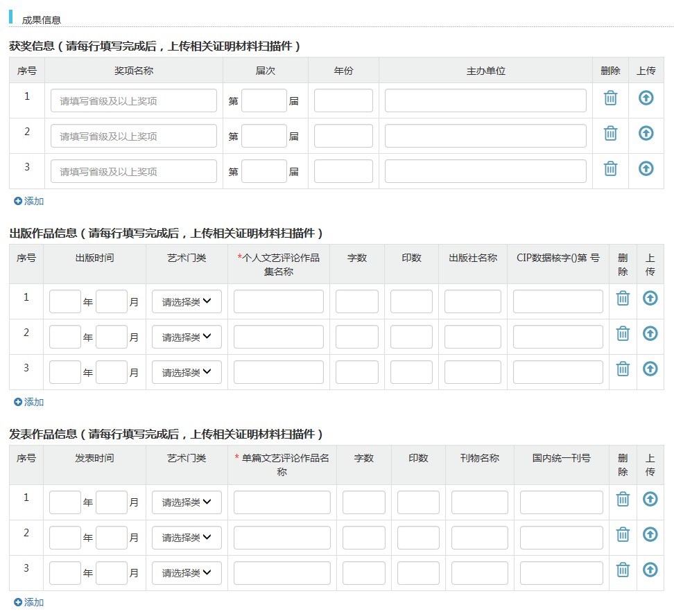Upload scan for 出版作品 row 1
Viewport: 674px width, 616px height.
coord(650,298)
